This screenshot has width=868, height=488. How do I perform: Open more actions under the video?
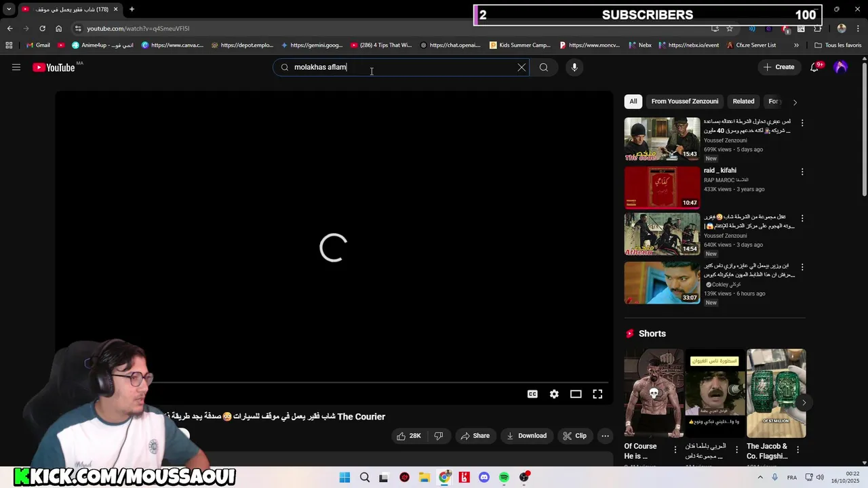point(606,436)
